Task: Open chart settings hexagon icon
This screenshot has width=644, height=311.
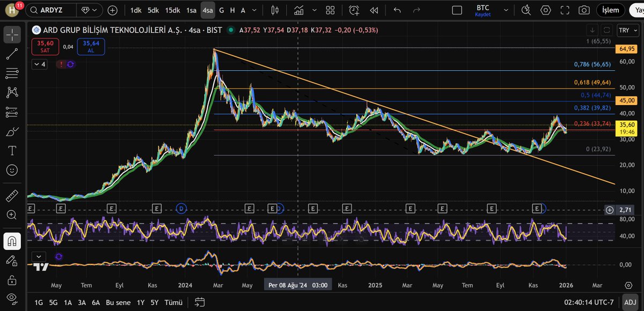Action: coord(546,10)
